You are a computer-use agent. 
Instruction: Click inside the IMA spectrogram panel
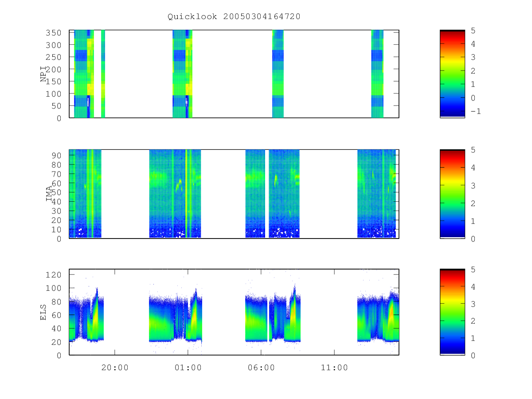pyautogui.click(x=234, y=194)
